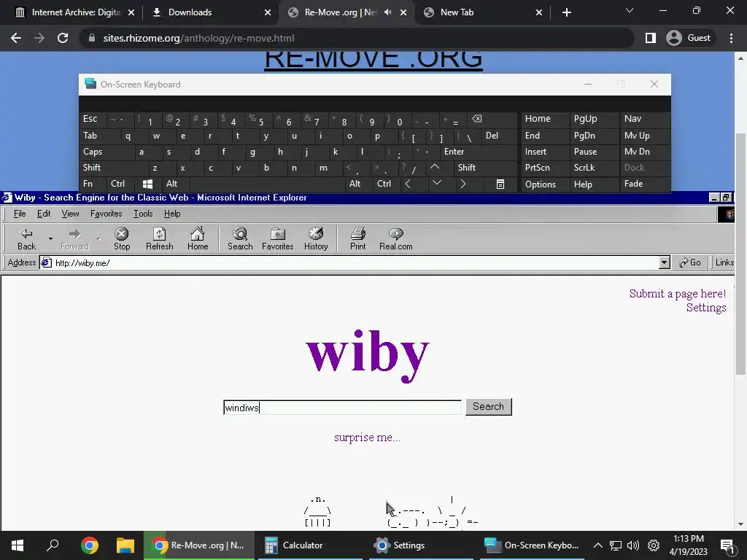This screenshot has width=747, height=560.
Task: Open a new Chrome tab with plus
Action: click(566, 12)
